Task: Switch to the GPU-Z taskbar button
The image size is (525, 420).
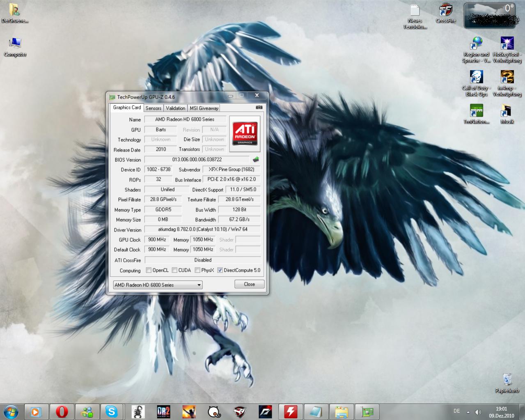Action: click(x=367, y=411)
